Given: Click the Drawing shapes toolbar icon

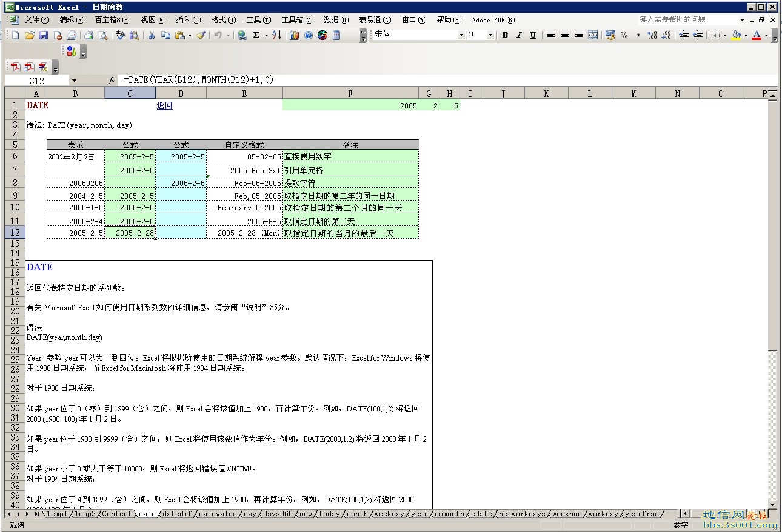Looking at the screenshot, I should [x=71, y=52].
